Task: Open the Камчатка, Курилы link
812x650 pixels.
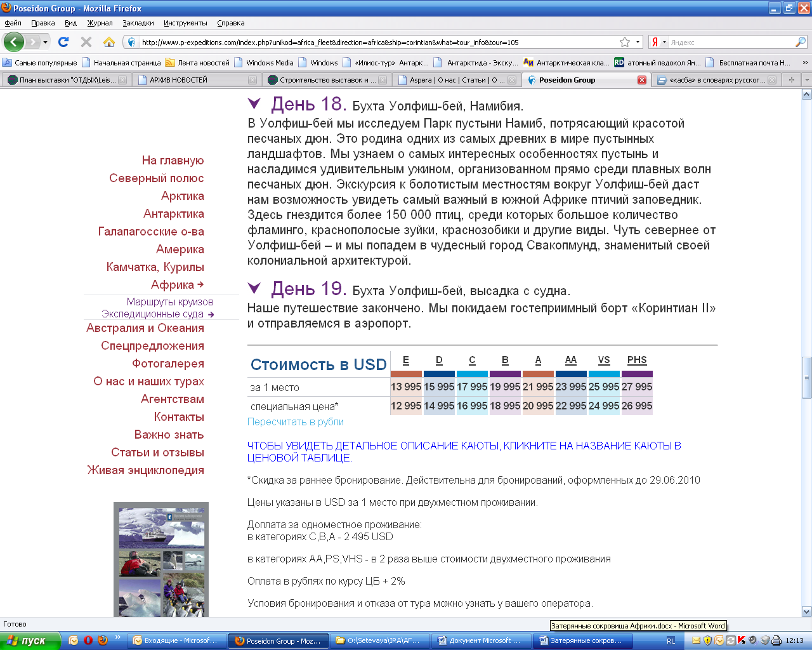Action: click(155, 267)
